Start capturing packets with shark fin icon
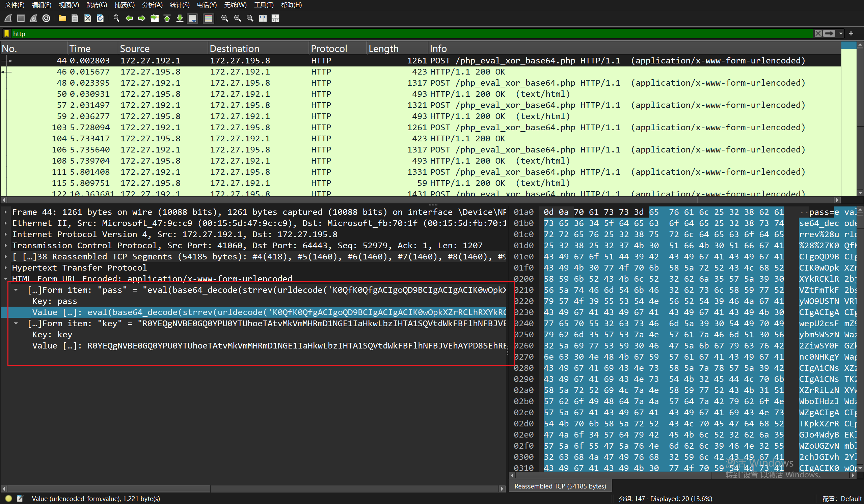The image size is (864, 504). pyautogui.click(x=8, y=18)
